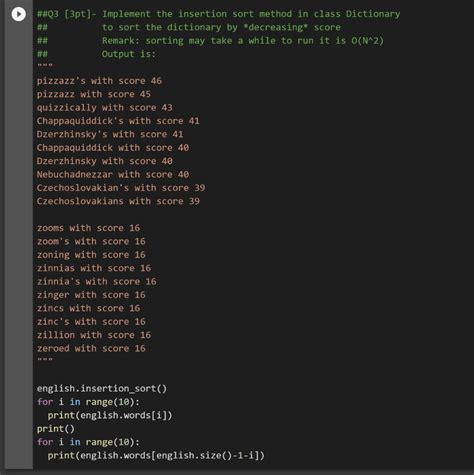Viewport: 474px width, 475px height.
Task: Click the first 'for i in range(10):' line
Action: point(88,402)
